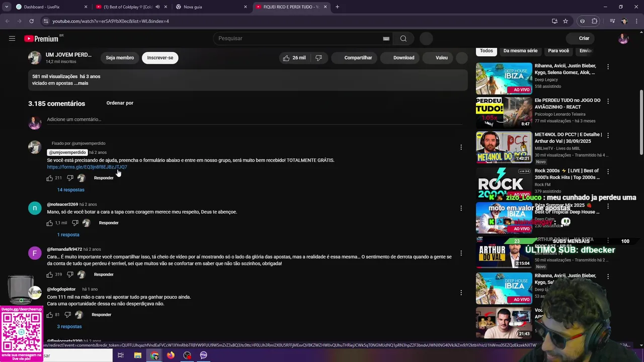Click the search magnifier button
The image size is (644, 362).
pos(403,38)
